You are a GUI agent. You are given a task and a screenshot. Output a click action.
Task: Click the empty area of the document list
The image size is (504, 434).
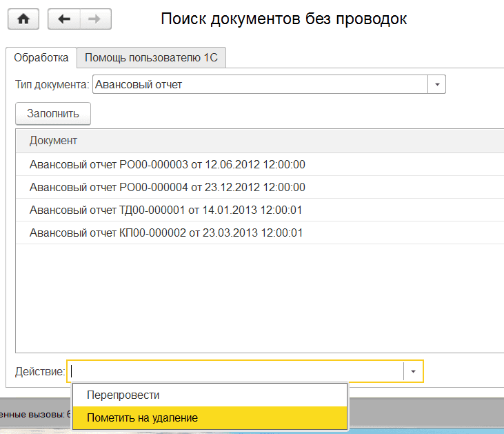click(x=260, y=298)
